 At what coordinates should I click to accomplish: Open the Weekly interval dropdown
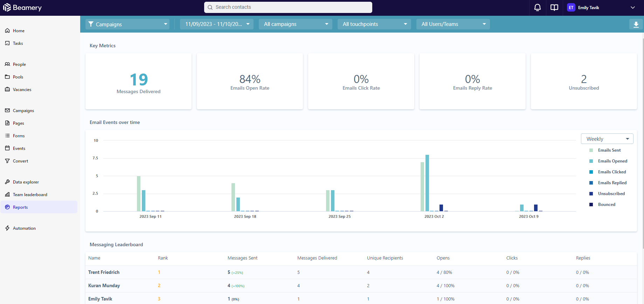pyautogui.click(x=607, y=139)
